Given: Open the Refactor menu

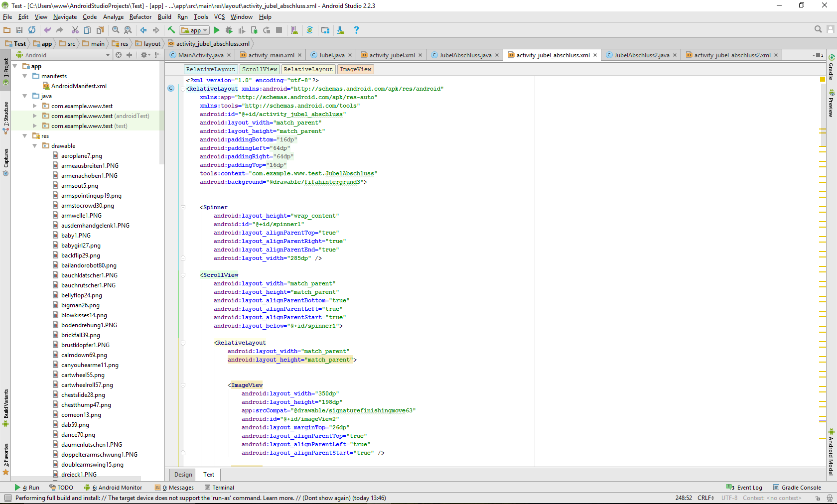Looking at the screenshot, I should pos(140,17).
